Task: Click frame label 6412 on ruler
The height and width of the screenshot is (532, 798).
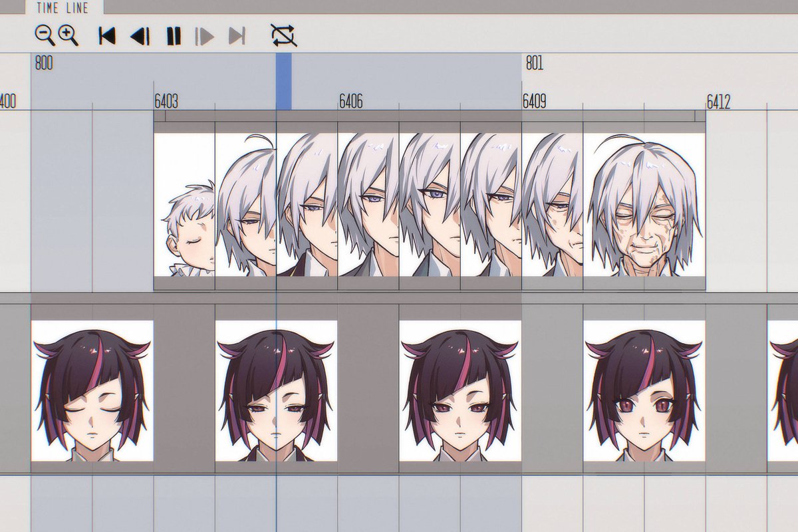Action: click(x=719, y=101)
